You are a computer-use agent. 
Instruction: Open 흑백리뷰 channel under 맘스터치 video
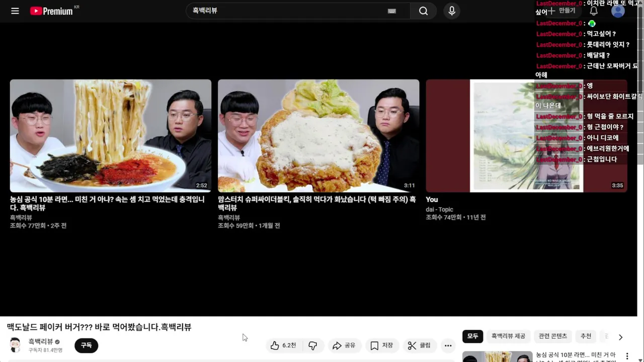click(x=229, y=217)
